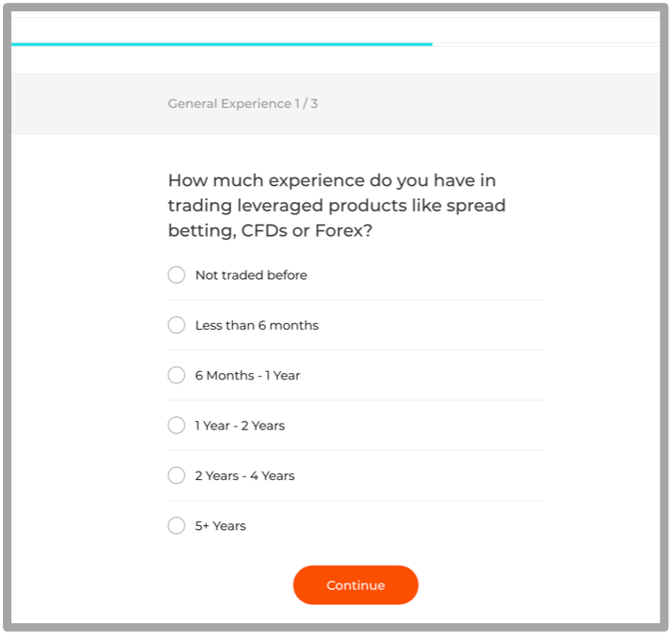
Task: Click the 'Not traded before' label text
Action: click(251, 275)
